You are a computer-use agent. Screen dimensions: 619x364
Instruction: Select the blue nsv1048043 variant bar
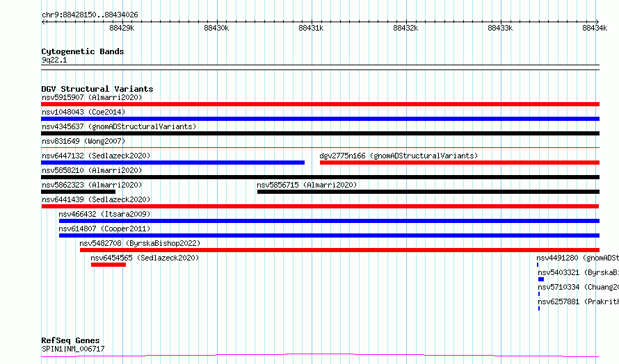(x=320, y=119)
